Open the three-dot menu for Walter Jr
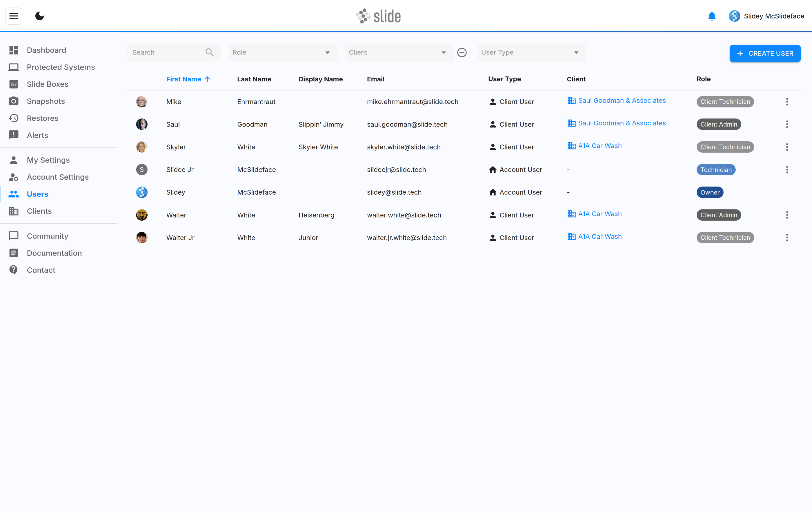Image resolution: width=812 pixels, height=513 pixels. pos(787,238)
